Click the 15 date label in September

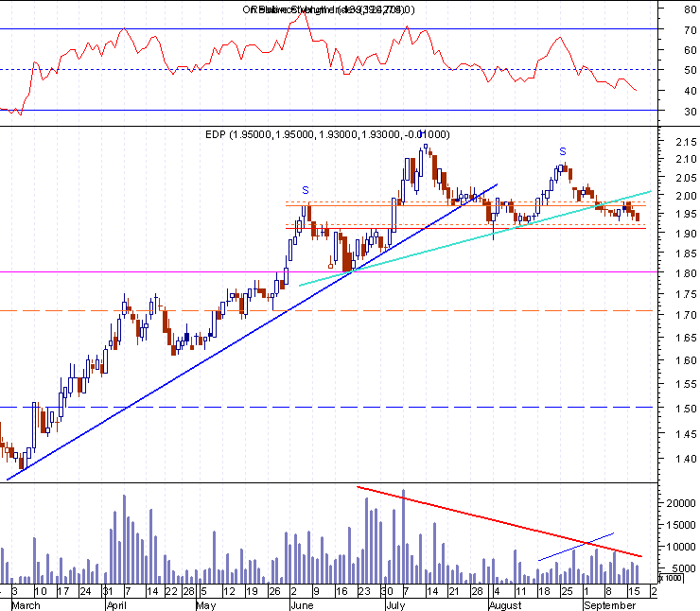[x=635, y=591]
